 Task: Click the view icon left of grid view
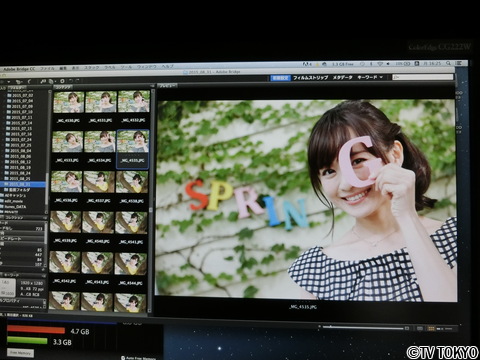pos(420,329)
